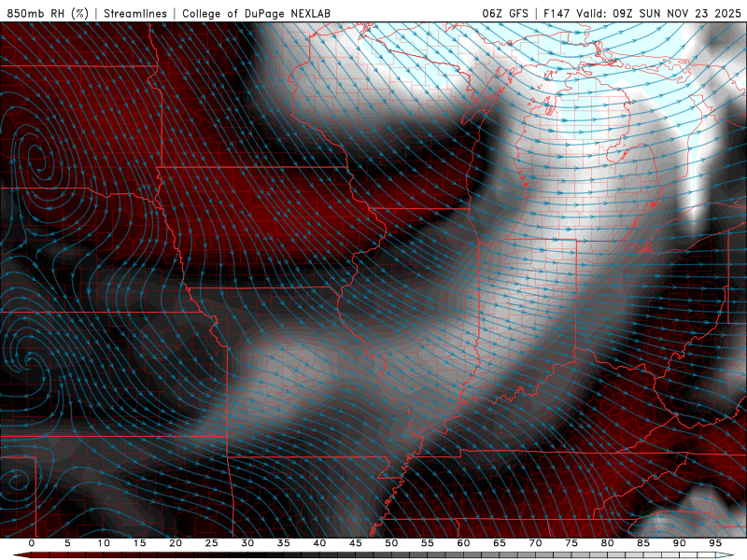The height and width of the screenshot is (560, 747).
Task: Select the "06Z GFS" model run label
Action: point(505,13)
